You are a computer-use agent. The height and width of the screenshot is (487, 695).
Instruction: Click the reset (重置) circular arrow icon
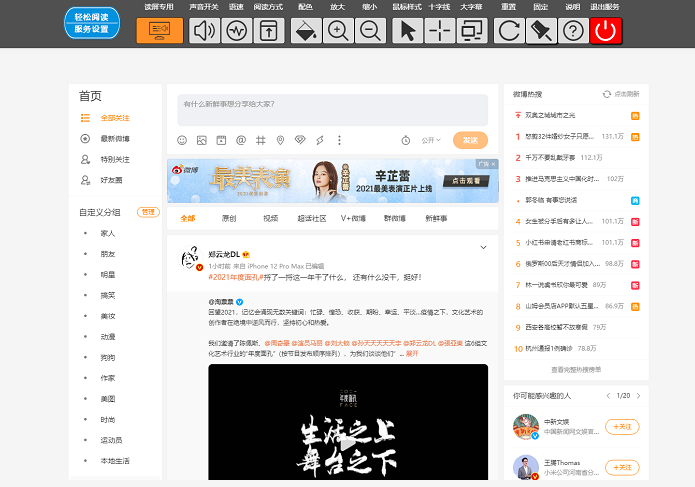pyautogui.click(x=509, y=31)
